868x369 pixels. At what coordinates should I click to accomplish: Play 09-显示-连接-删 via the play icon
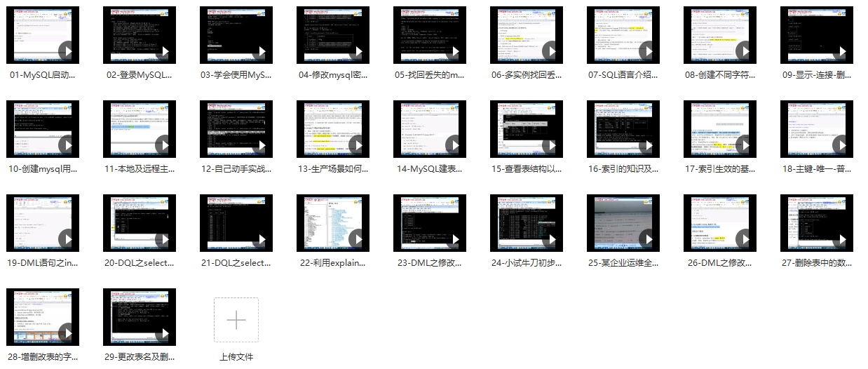pos(841,51)
